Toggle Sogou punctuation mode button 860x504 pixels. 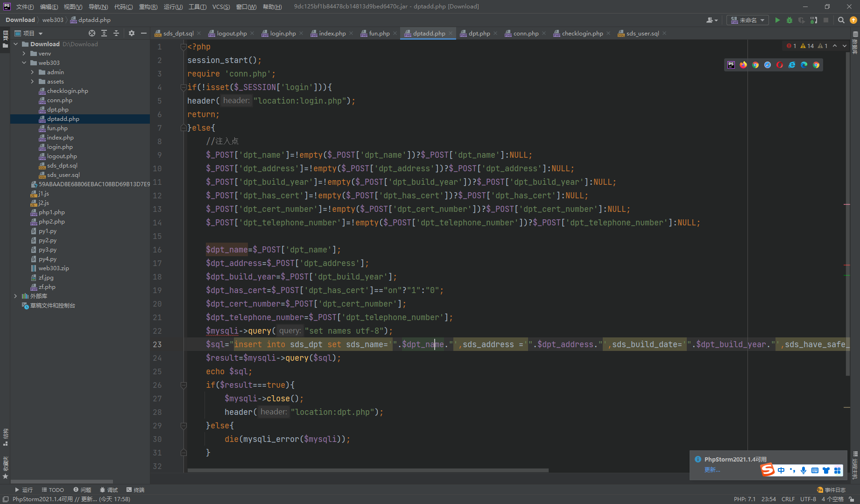[x=792, y=470]
